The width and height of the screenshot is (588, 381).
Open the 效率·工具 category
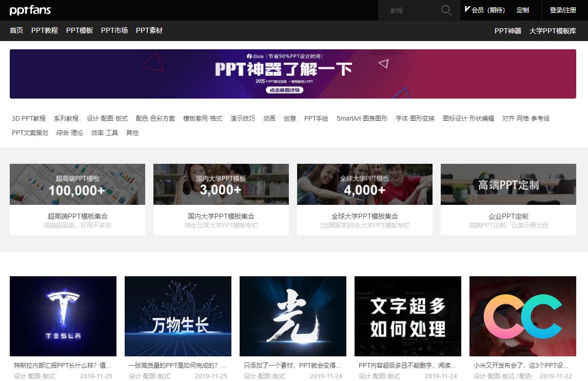coord(104,132)
